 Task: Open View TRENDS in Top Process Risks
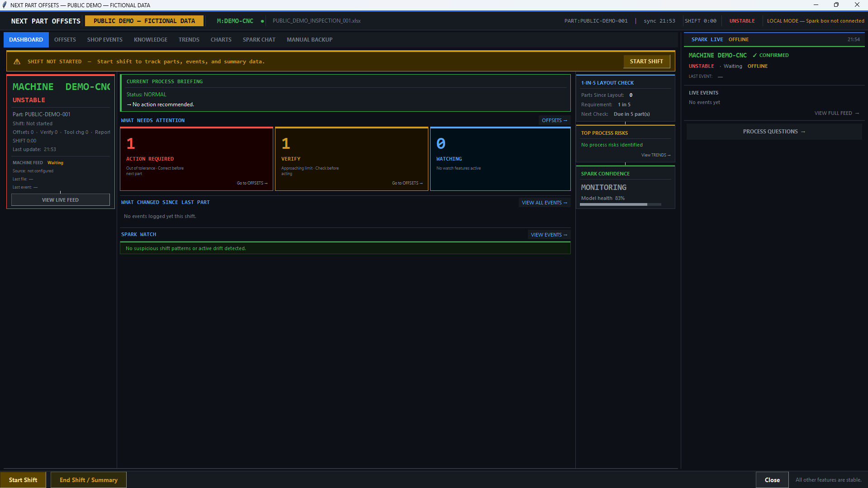click(656, 155)
